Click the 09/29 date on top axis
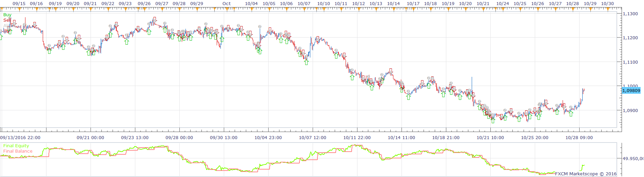Viewport: 644px width, 177px height. tap(197, 4)
